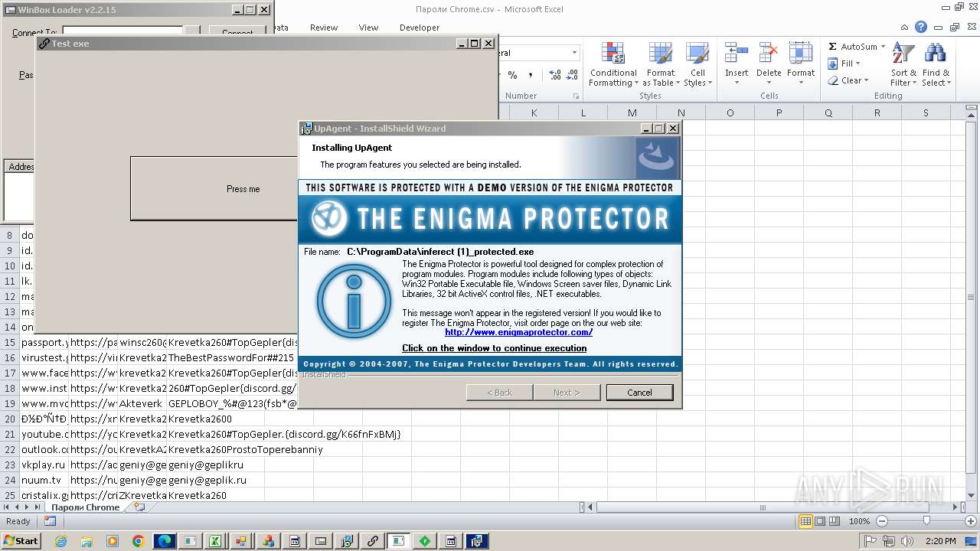Switch to Page Break Preview
The image size is (980, 551).
click(835, 521)
